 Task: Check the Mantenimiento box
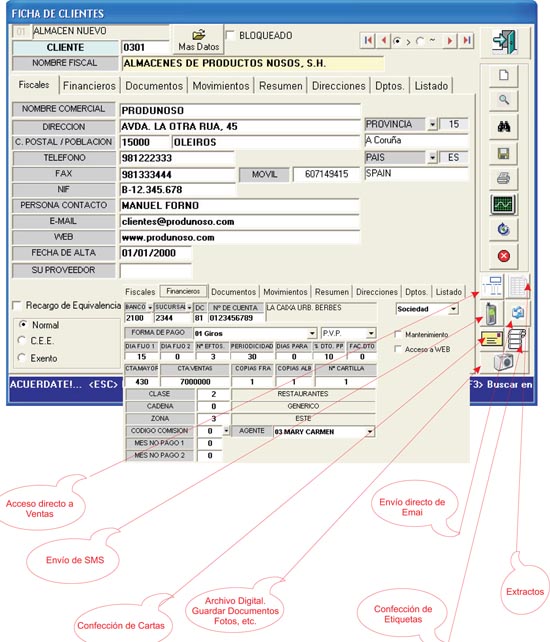pyautogui.click(x=398, y=335)
